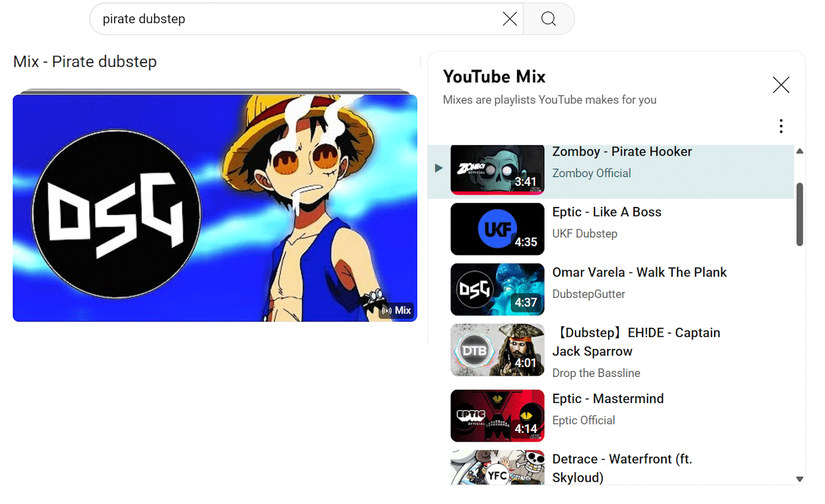Screen dimensions: 825x504
Task: Click the up arrow of playlist scrollbar
Action: pyautogui.click(x=799, y=151)
